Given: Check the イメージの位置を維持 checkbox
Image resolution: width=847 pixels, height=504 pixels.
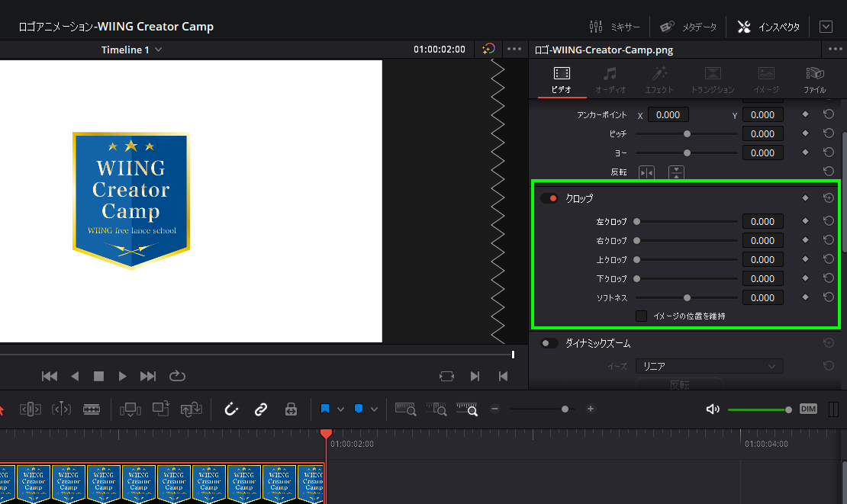Looking at the screenshot, I should click(x=642, y=316).
